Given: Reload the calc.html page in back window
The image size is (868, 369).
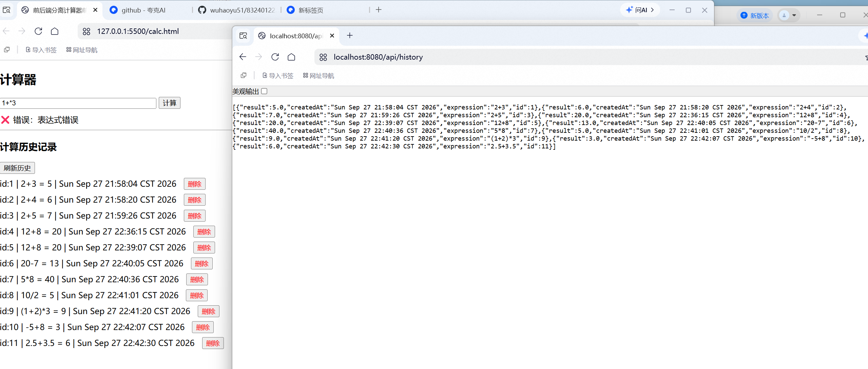Looking at the screenshot, I should tap(38, 31).
